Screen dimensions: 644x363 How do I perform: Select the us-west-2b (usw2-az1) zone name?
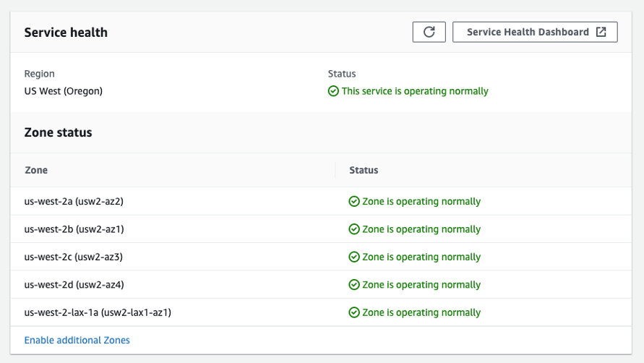click(x=73, y=229)
